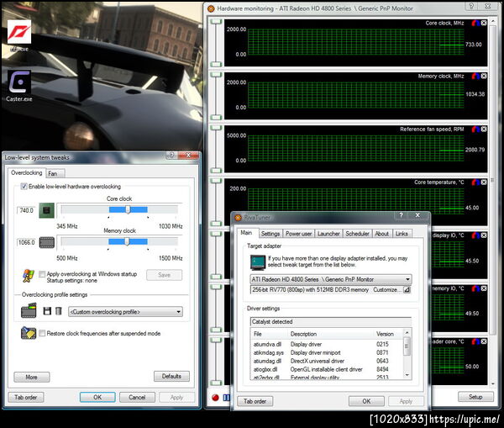Click the More button
This screenshot has width=504, height=428.
tap(32, 377)
